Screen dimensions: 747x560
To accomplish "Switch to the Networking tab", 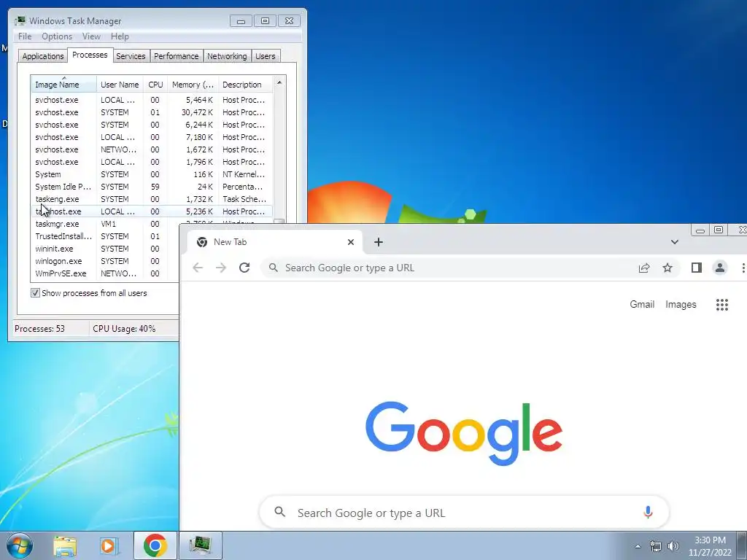I will [x=228, y=55].
